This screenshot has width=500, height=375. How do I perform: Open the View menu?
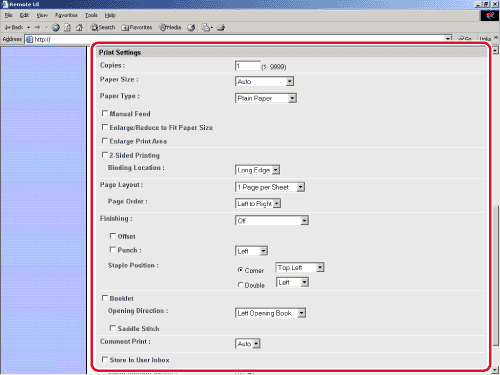(42, 15)
